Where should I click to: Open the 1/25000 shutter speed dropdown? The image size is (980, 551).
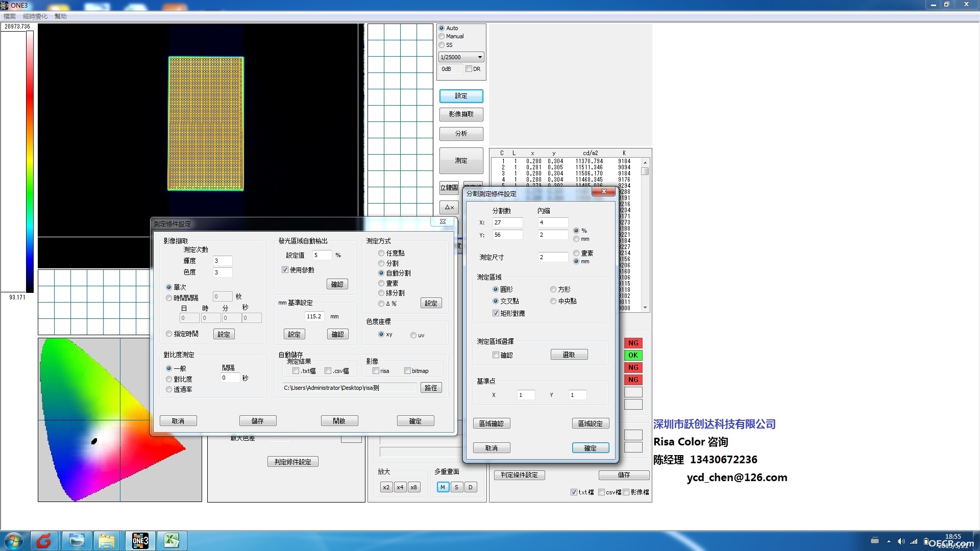tap(461, 57)
